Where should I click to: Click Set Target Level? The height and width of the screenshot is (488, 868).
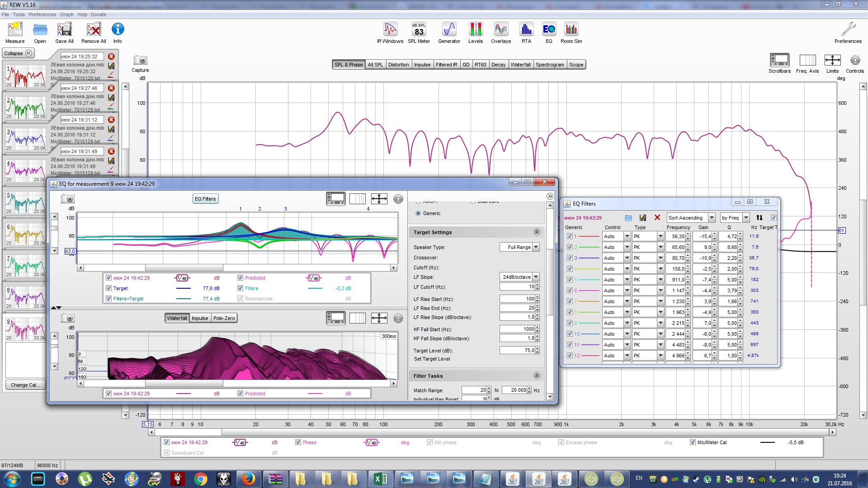(x=432, y=359)
